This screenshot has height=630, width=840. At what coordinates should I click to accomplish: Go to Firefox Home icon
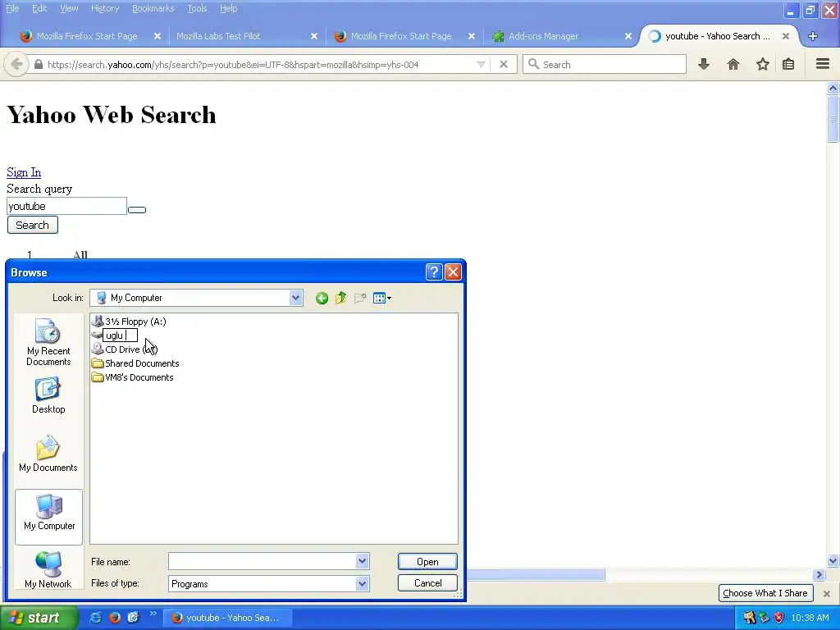pyautogui.click(x=733, y=64)
